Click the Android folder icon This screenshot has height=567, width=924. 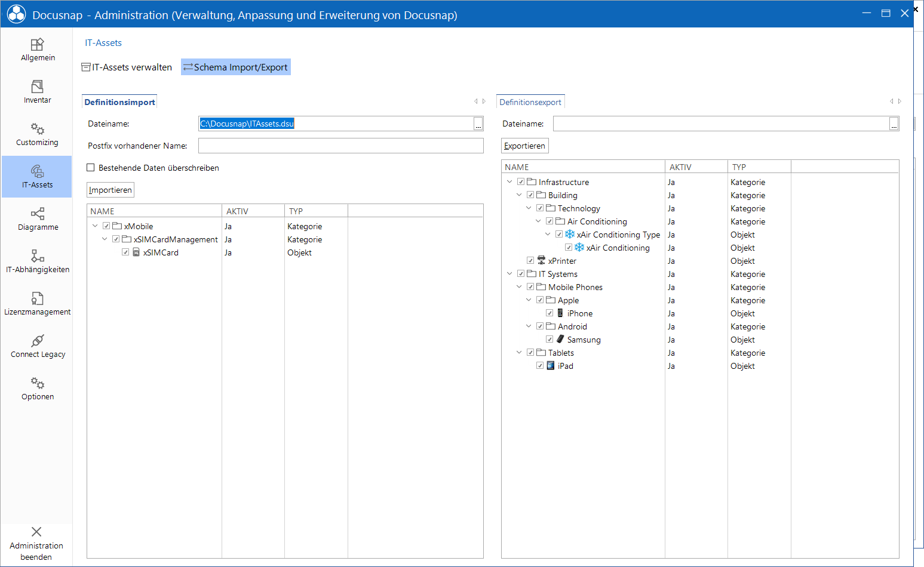click(x=551, y=326)
